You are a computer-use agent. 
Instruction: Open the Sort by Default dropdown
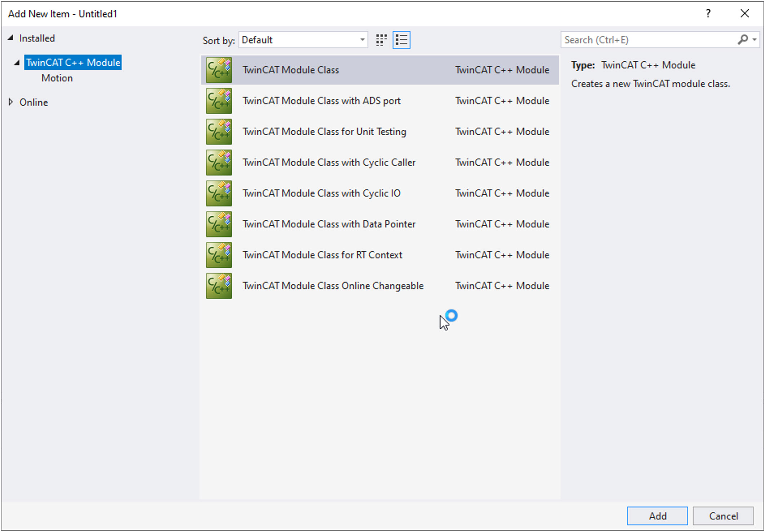coord(303,40)
